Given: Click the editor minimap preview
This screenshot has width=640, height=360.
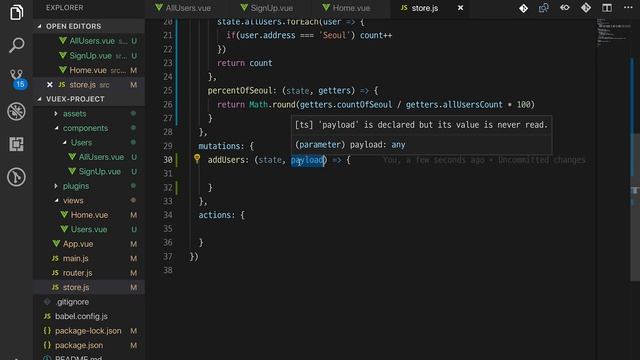Looking at the screenshot, I should [612, 33].
